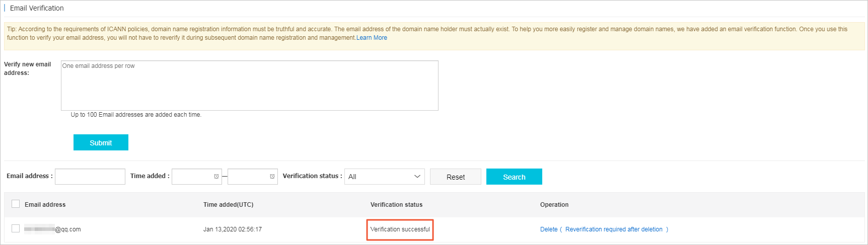Focus the Verify new email address text area

click(x=249, y=86)
